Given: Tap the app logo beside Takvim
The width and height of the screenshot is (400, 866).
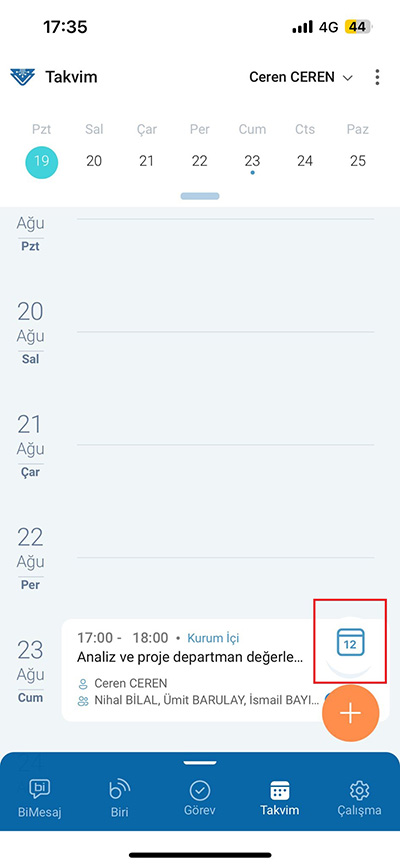Looking at the screenshot, I should coord(23,77).
